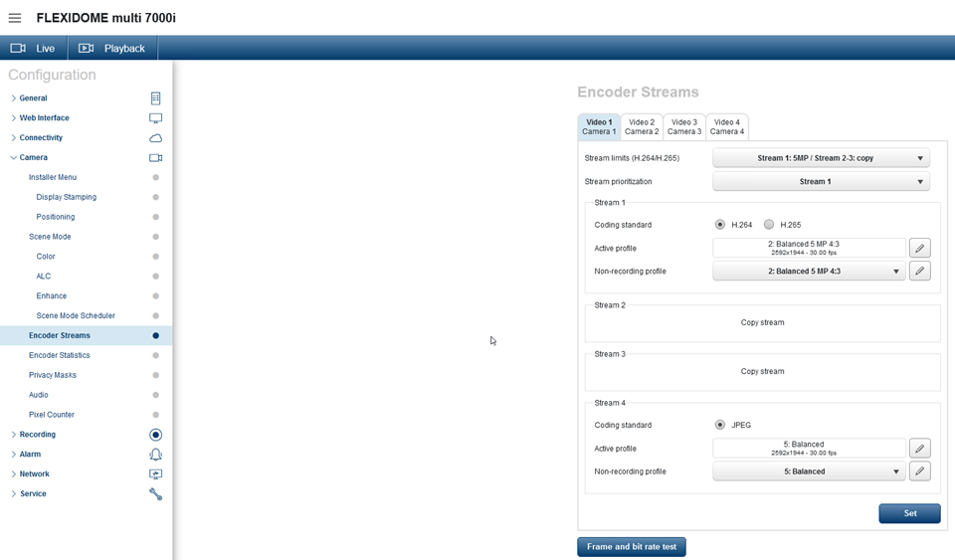Open the Installer Menu page
Viewport: 955px width, 560px height.
pos(53,177)
